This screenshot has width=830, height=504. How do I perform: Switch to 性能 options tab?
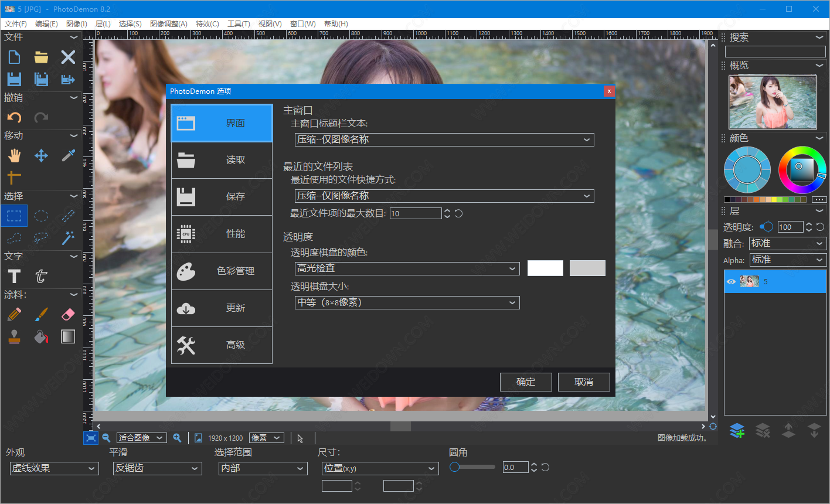[x=222, y=234]
